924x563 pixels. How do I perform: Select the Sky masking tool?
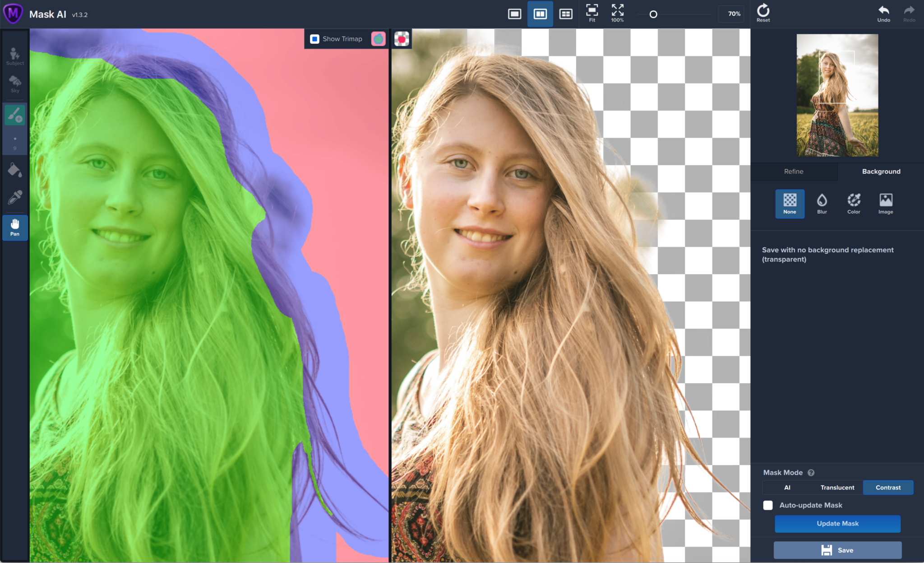point(15,84)
